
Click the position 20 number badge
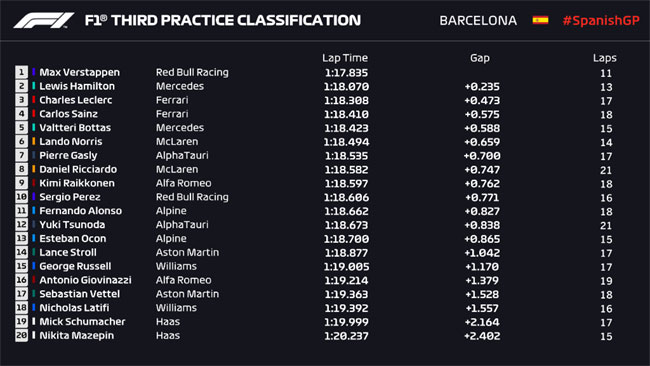click(22, 335)
